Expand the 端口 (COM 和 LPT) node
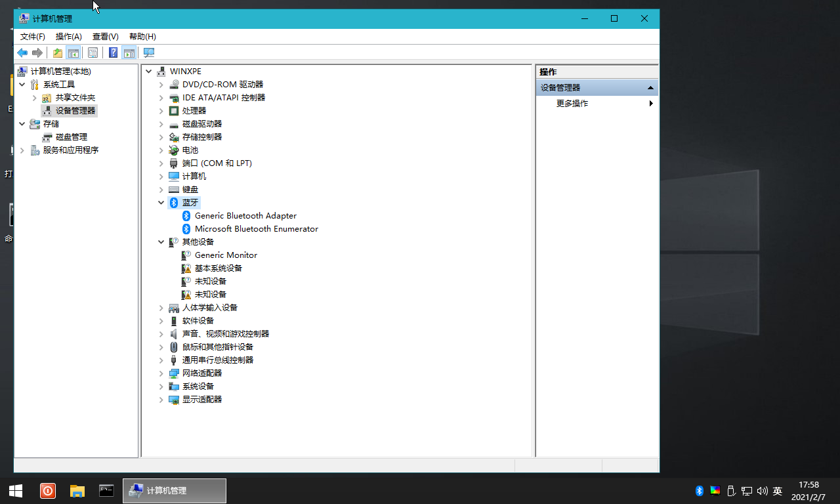The image size is (840, 504). point(161,163)
